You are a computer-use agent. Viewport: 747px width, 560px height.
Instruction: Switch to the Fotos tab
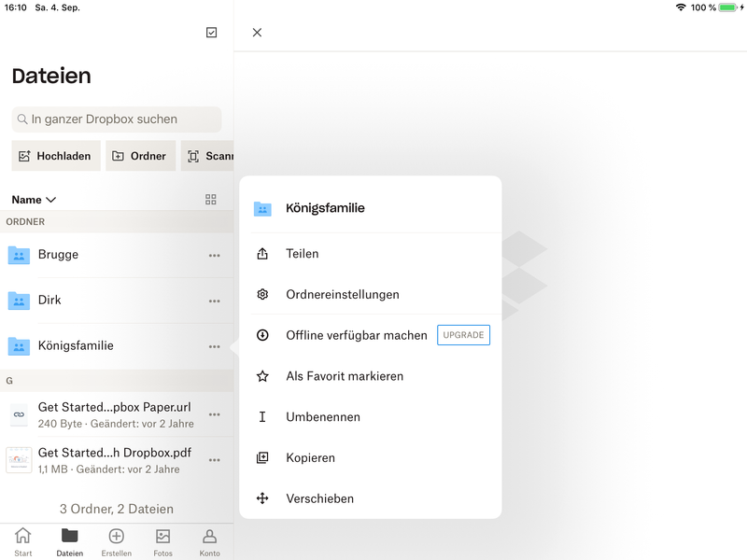tap(162, 542)
